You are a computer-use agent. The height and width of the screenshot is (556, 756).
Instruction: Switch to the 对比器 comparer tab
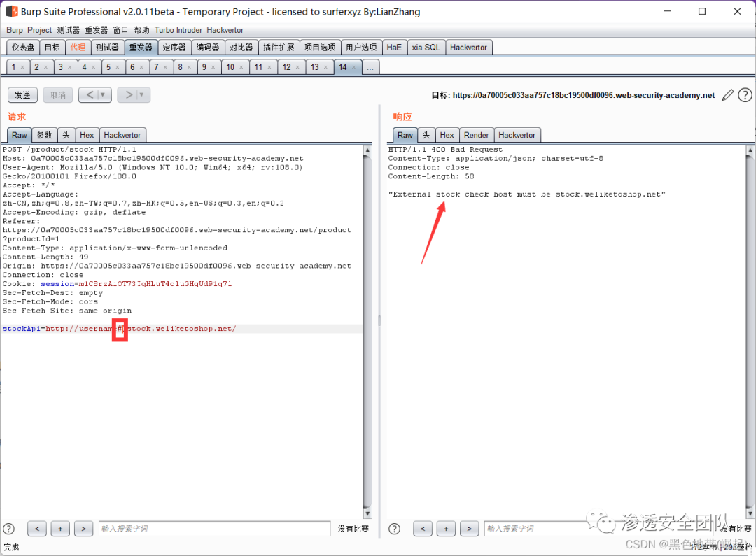click(x=241, y=48)
